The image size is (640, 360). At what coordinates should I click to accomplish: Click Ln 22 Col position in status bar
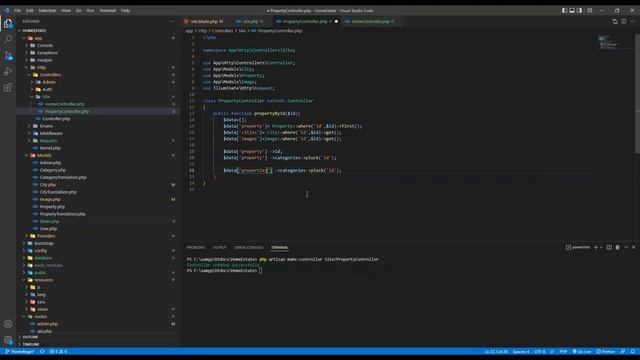(x=496, y=351)
